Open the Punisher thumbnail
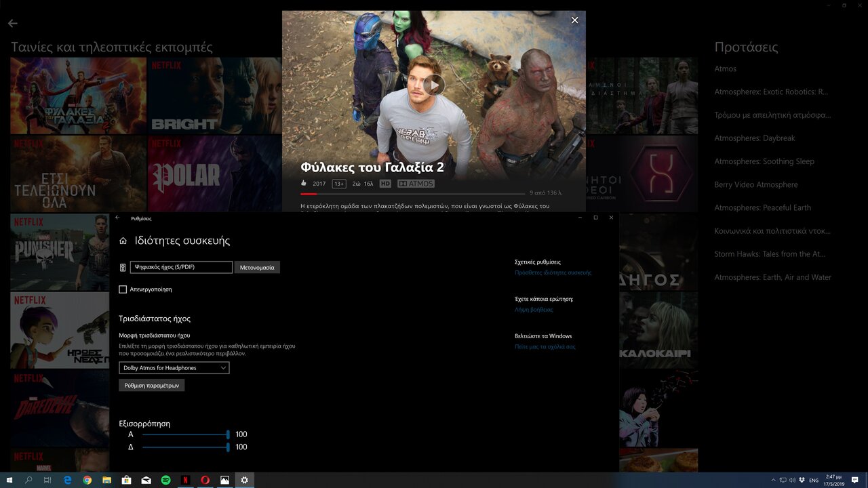Viewport: 868px width, 488px height. point(60,252)
